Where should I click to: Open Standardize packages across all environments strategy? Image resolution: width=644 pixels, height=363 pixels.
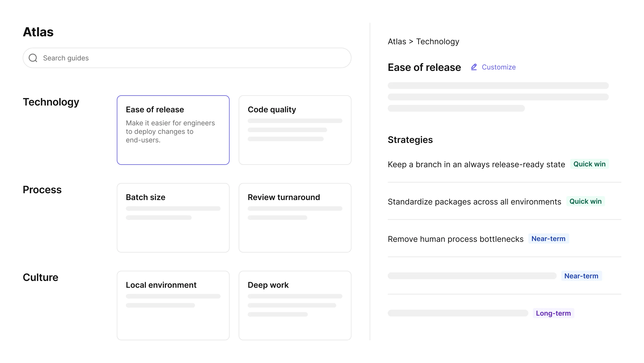pos(474,202)
